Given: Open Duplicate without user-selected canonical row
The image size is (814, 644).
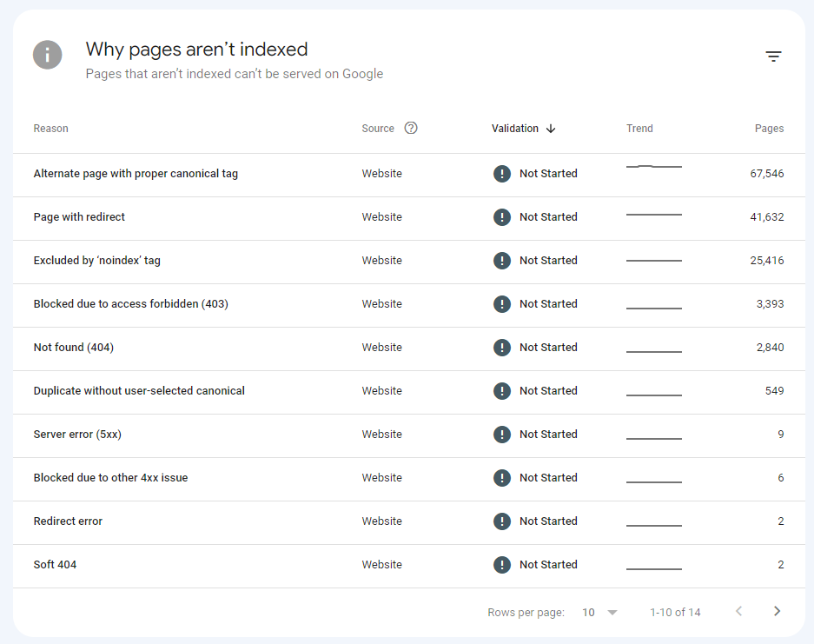Looking at the screenshot, I should [x=139, y=391].
